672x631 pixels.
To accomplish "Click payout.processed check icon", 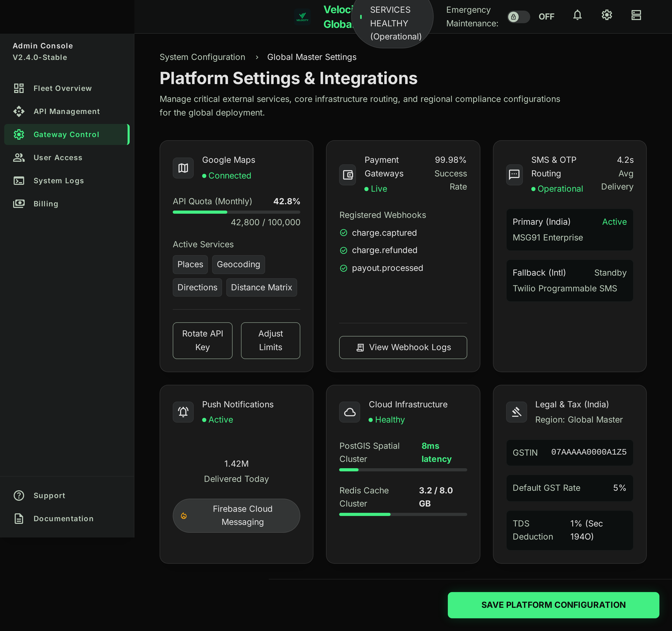I will pyautogui.click(x=344, y=268).
